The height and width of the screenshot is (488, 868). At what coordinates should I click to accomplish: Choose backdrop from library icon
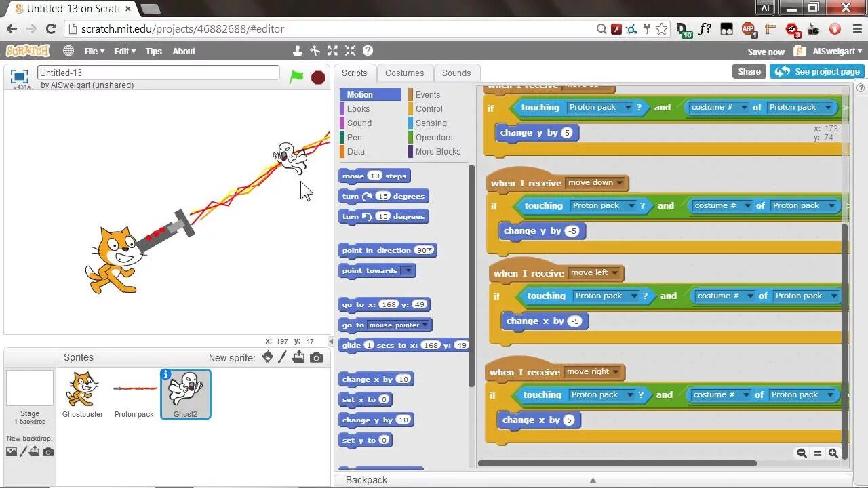click(12, 452)
